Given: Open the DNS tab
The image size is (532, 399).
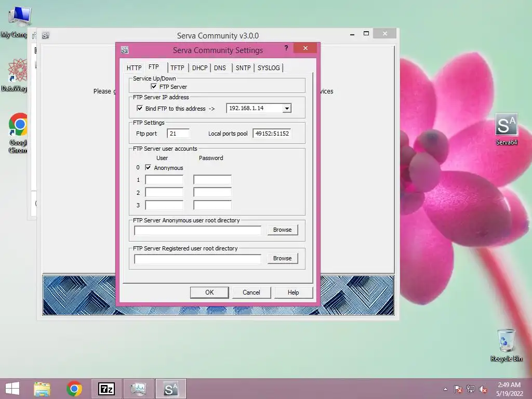Looking at the screenshot, I should 220,68.
